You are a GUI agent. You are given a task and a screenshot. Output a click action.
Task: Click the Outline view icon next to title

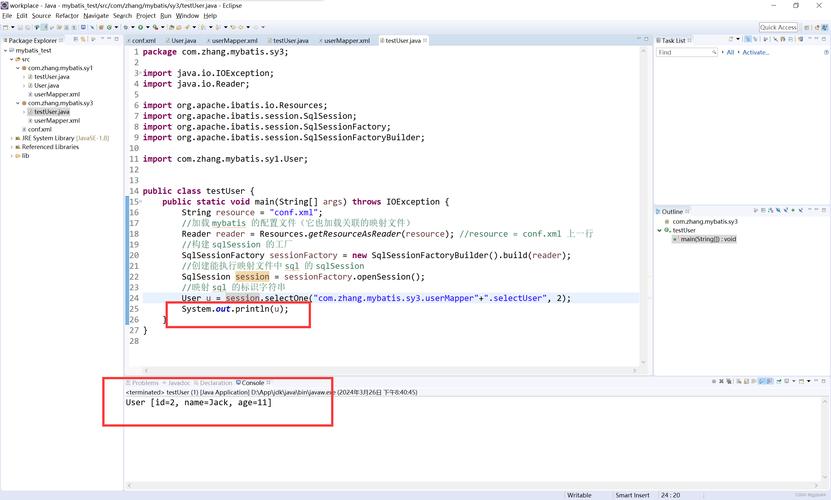coord(660,211)
